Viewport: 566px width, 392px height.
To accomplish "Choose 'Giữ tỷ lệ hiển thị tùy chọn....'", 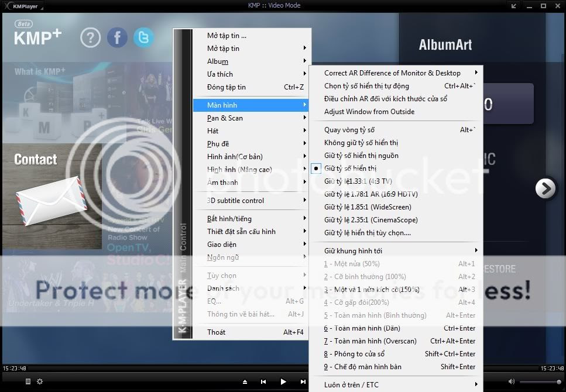I will point(397,233).
